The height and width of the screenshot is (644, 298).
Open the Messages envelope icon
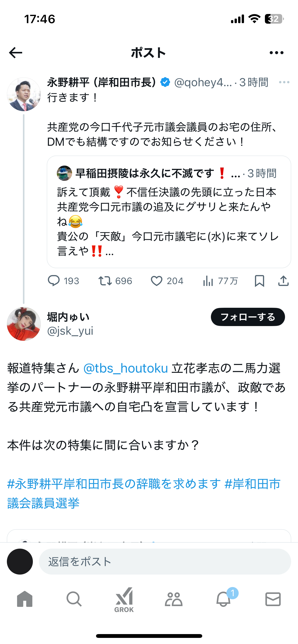tap(273, 599)
